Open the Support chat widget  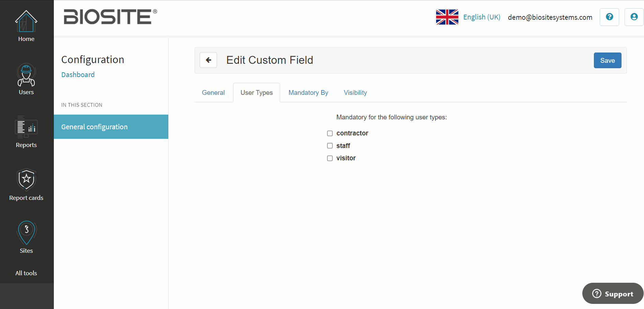[613, 294]
